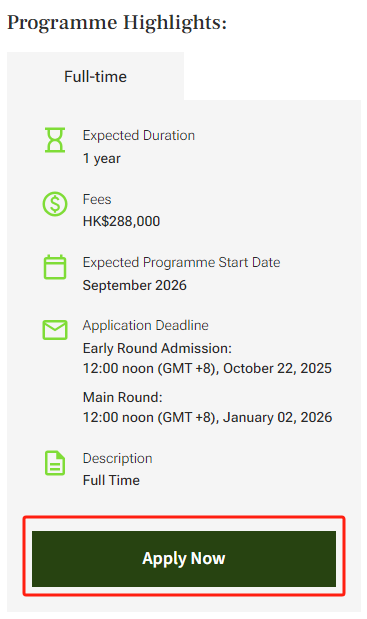The width and height of the screenshot is (367, 619).
Task: Click the HK$288,000 fee amount
Action: (x=121, y=221)
